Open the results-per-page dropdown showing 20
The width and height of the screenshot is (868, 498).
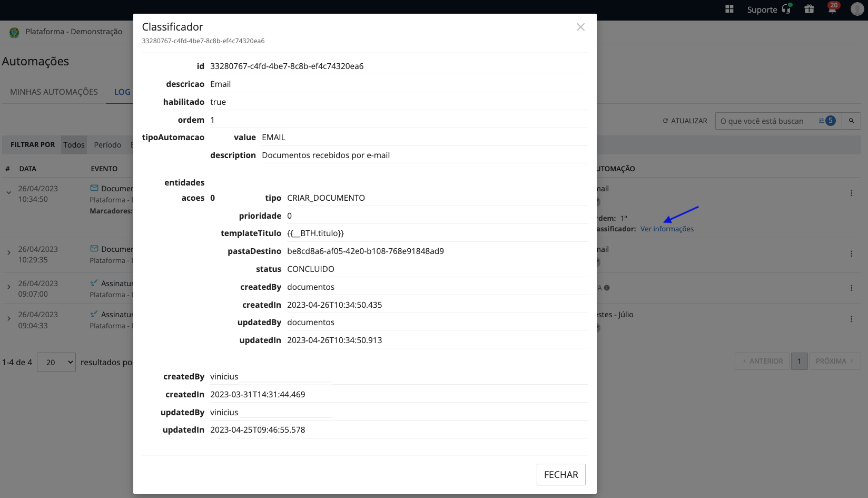[x=56, y=363]
